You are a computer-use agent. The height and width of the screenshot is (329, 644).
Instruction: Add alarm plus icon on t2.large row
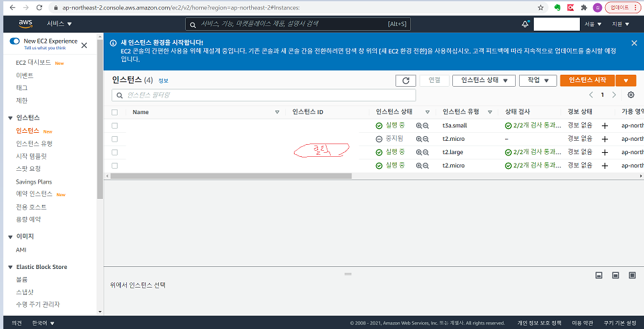605,153
